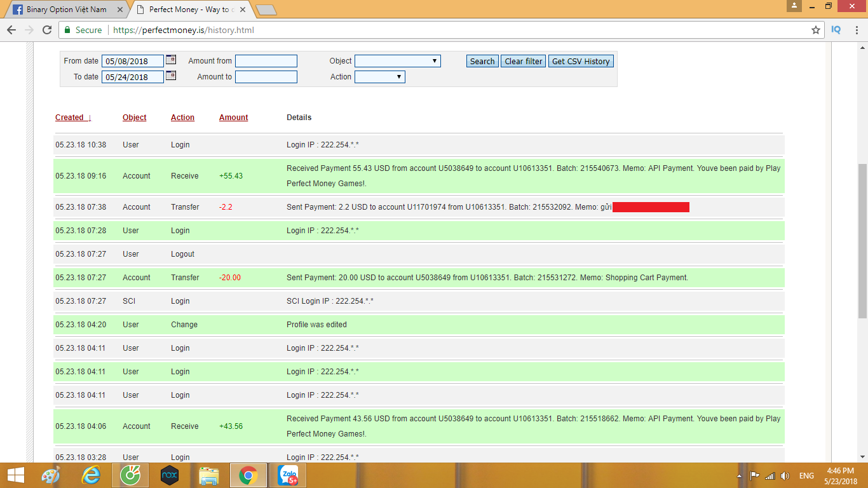Sort the history by Object column
868x488 pixels.
[135, 118]
